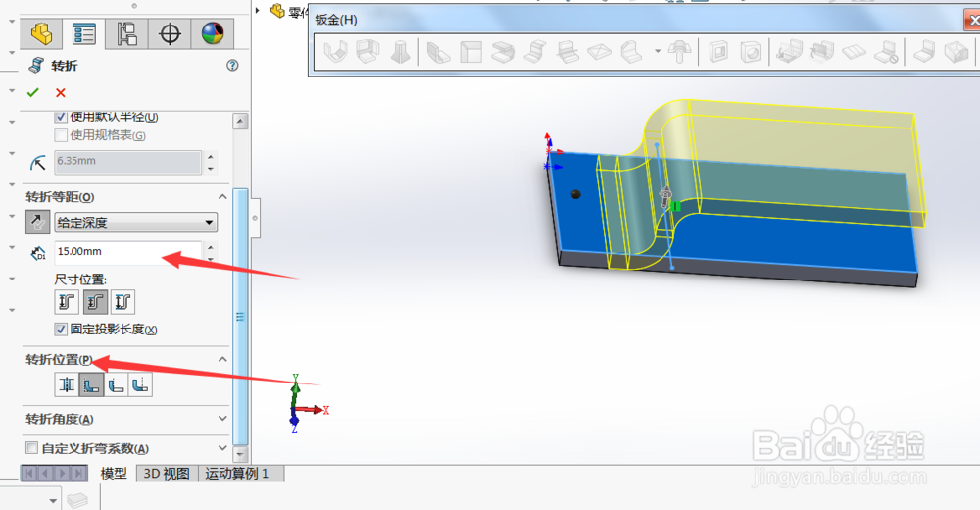980x510 pixels.
Task: Collapse 转折等距 section
Action: pyautogui.click(x=222, y=197)
